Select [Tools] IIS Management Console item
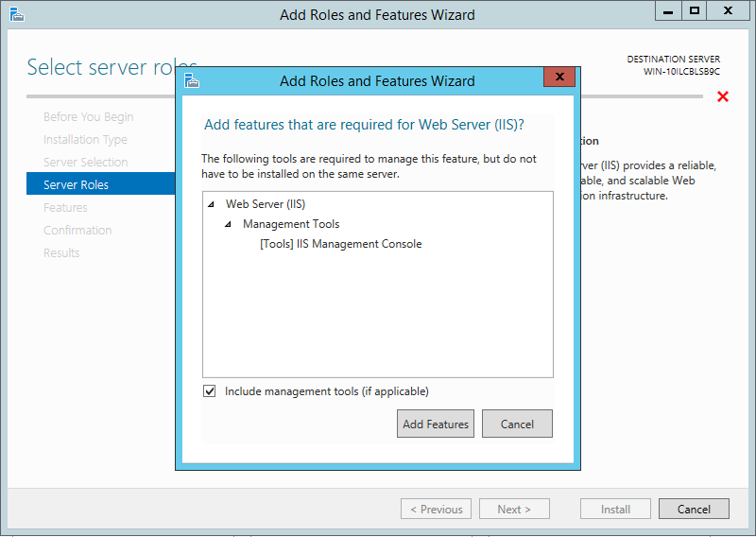Viewport: 756px width, 537px height. (340, 244)
